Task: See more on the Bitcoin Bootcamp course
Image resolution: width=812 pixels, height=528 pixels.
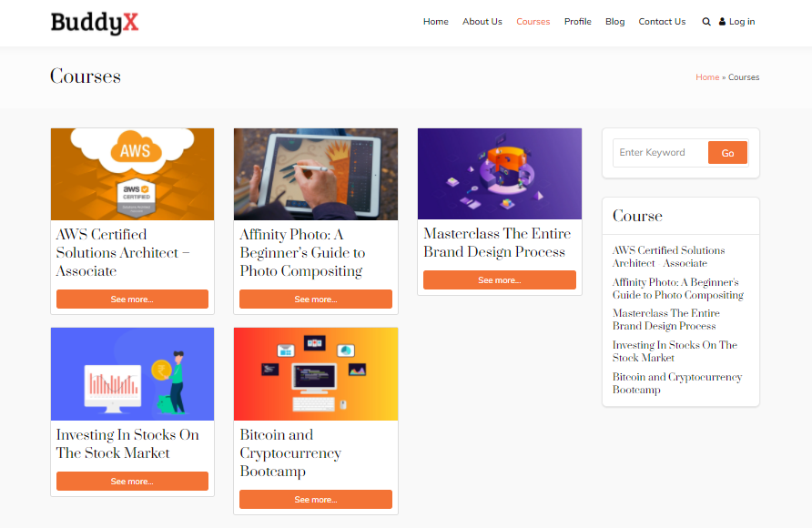Action: point(316,500)
